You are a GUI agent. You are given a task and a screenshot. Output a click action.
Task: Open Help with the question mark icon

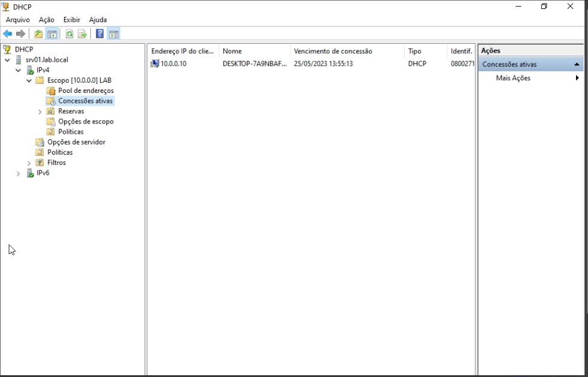pyautogui.click(x=100, y=34)
